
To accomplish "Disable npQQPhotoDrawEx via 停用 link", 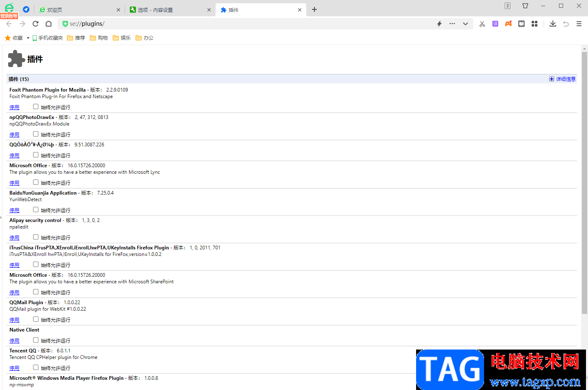I will click(x=14, y=135).
